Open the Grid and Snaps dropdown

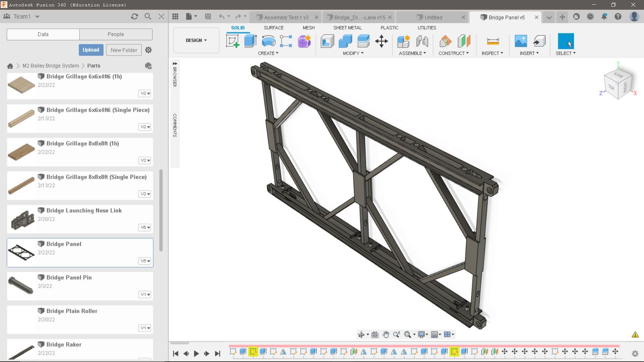(435, 334)
